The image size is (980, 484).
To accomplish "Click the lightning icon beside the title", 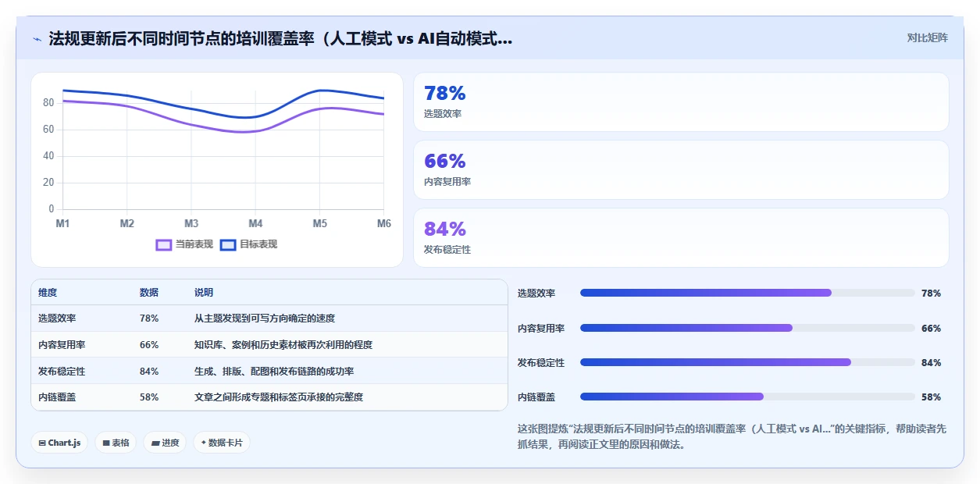I will 37,39.
